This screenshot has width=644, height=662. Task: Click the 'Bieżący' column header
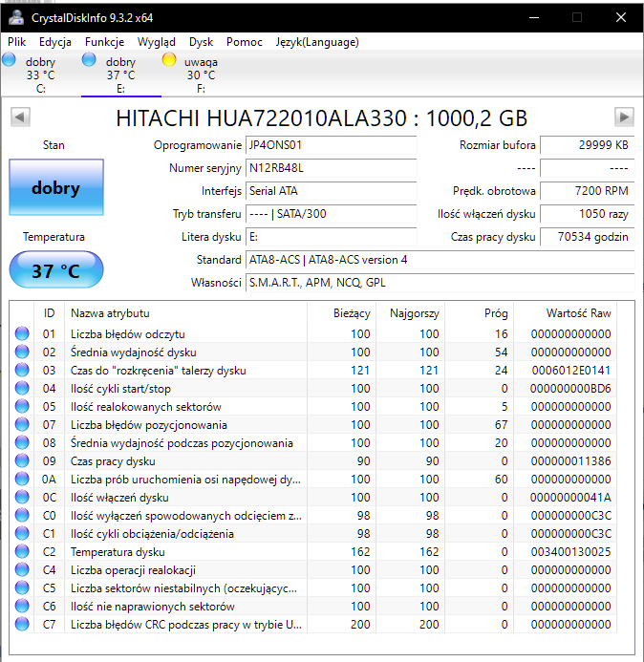342,313
